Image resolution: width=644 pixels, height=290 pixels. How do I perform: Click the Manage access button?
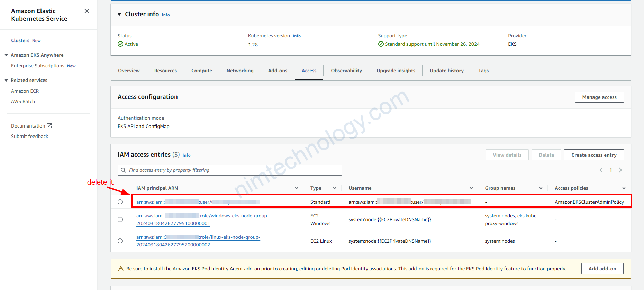599,97
